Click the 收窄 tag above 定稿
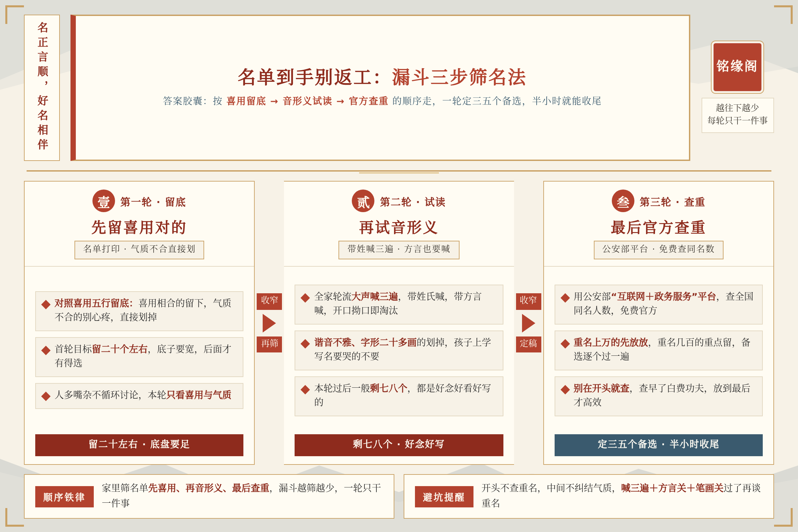The height and width of the screenshot is (532, 798). pos(529,301)
